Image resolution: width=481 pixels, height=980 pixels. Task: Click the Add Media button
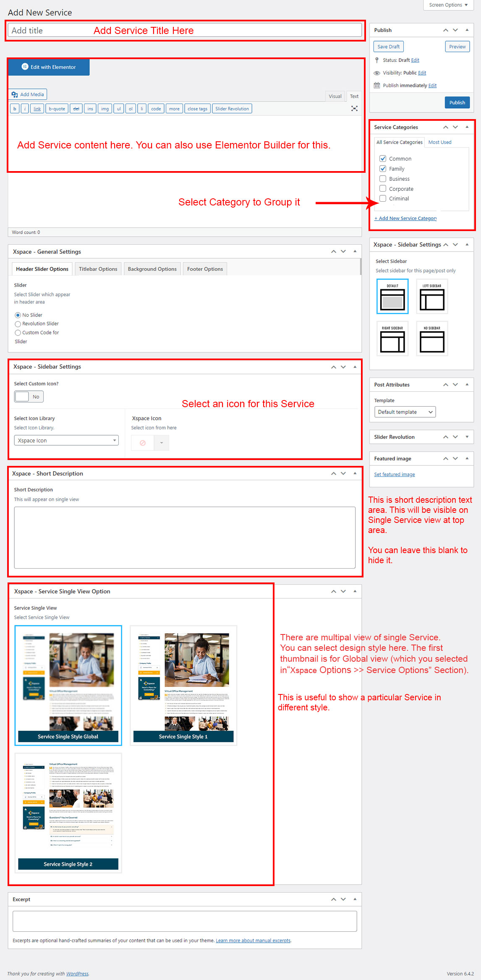coord(28,94)
